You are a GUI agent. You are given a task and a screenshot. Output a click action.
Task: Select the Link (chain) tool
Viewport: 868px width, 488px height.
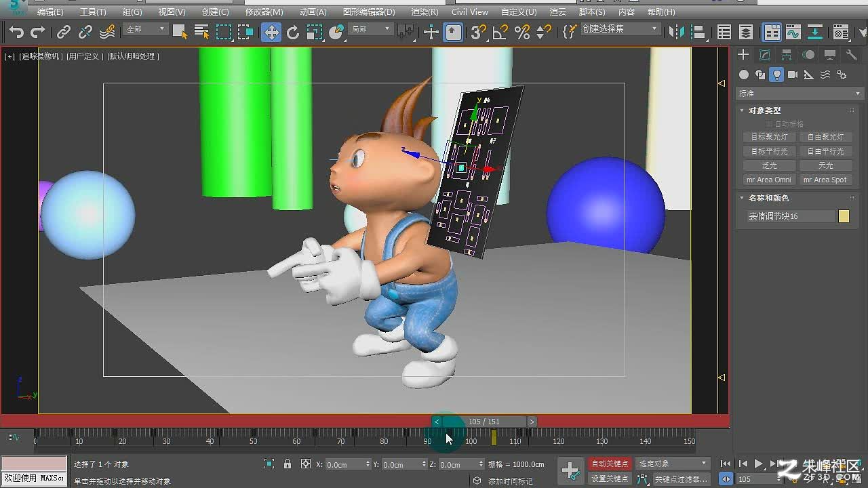point(64,32)
